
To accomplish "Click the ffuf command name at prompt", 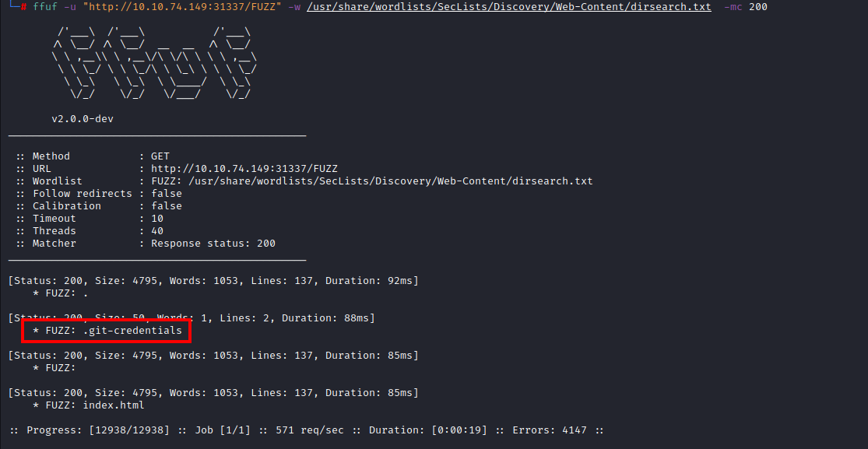I will (45, 7).
